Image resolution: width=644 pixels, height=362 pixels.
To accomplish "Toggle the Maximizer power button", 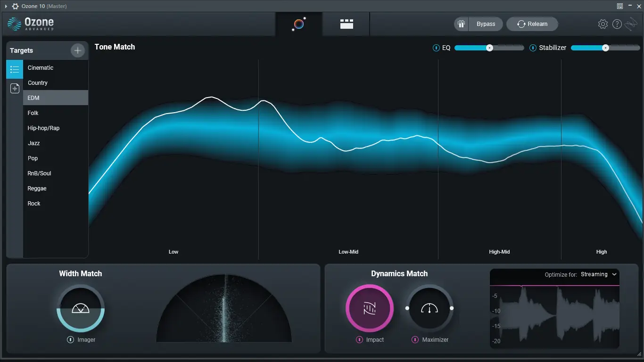I will pyautogui.click(x=415, y=339).
